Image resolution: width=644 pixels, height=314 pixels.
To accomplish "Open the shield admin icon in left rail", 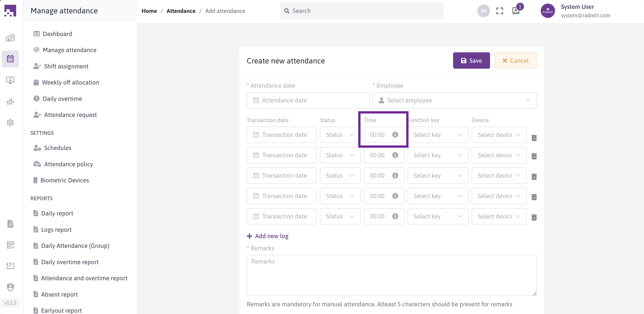I will (10, 287).
